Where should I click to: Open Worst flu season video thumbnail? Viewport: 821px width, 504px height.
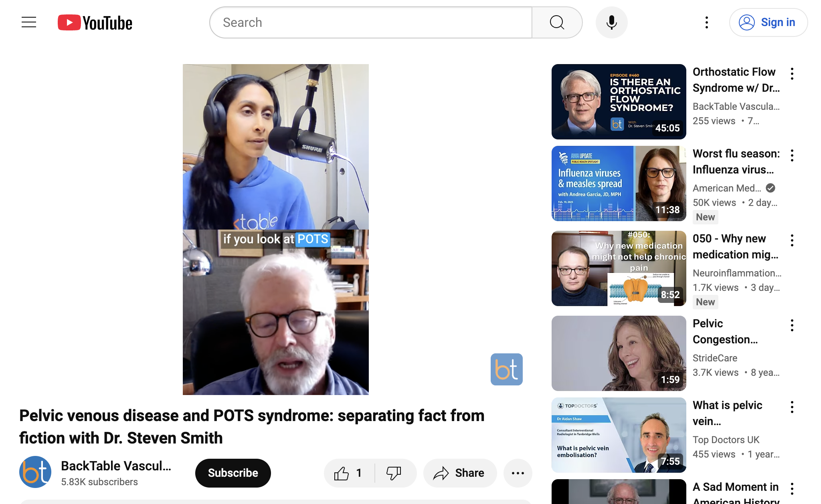click(x=619, y=183)
